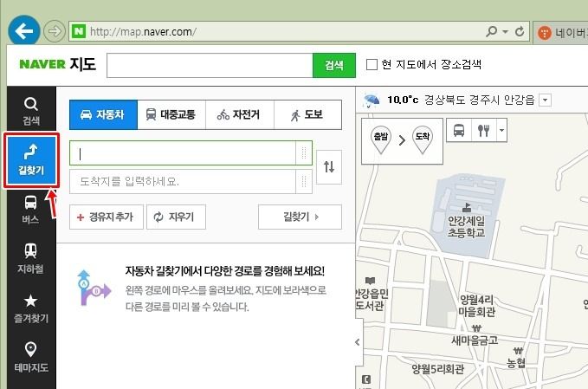This screenshot has height=389, width=588.
Task: Click the 새마을금고 map label
Action: [x=475, y=340]
